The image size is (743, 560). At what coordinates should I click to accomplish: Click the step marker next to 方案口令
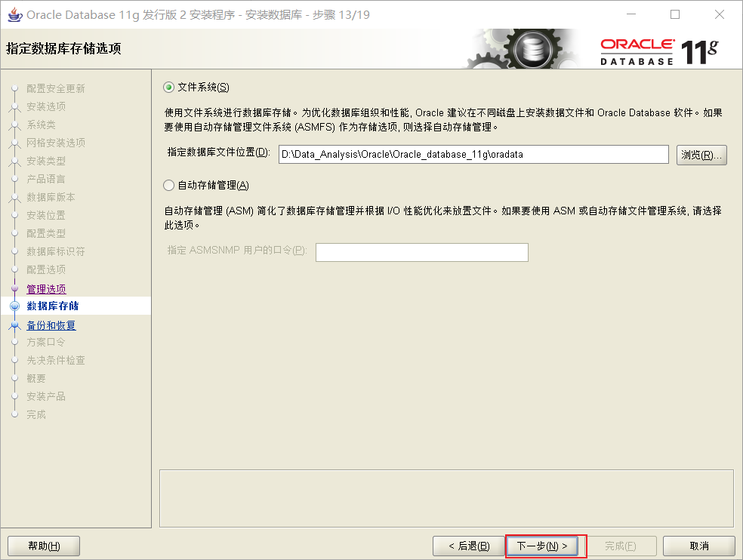[x=16, y=342]
